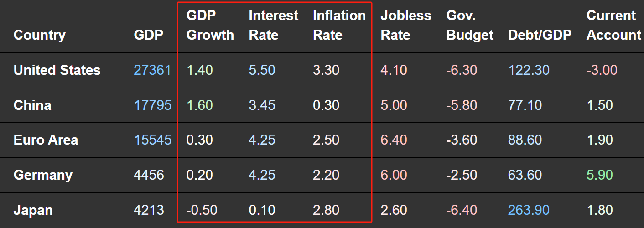Screen dimensions: 644x228
Task: Open the United States country link
Action: tap(57, 70)
